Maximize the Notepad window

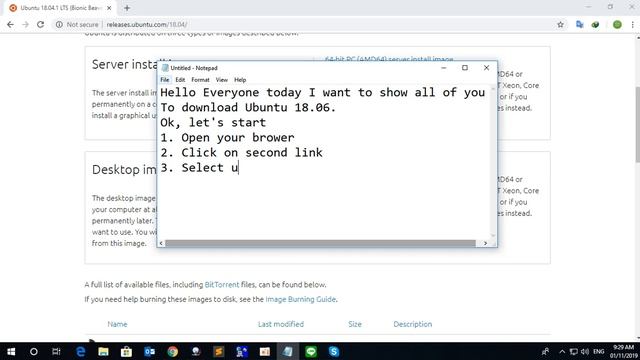464,68
